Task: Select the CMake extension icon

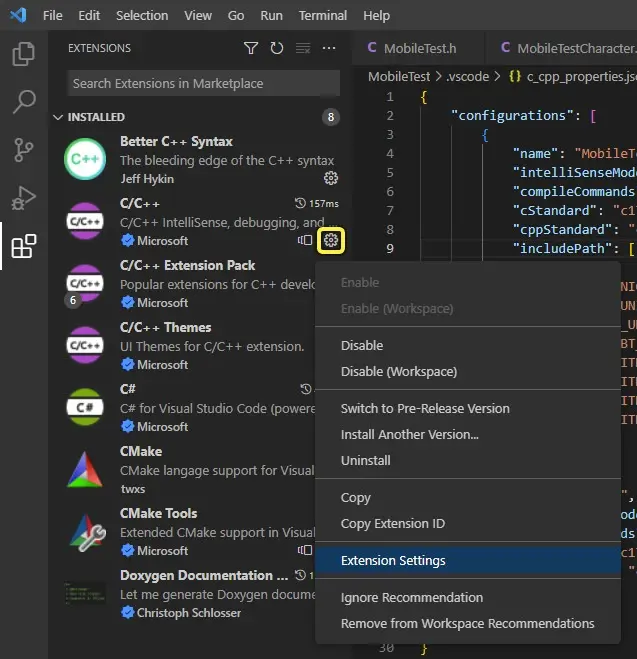Action: [85, 469]
